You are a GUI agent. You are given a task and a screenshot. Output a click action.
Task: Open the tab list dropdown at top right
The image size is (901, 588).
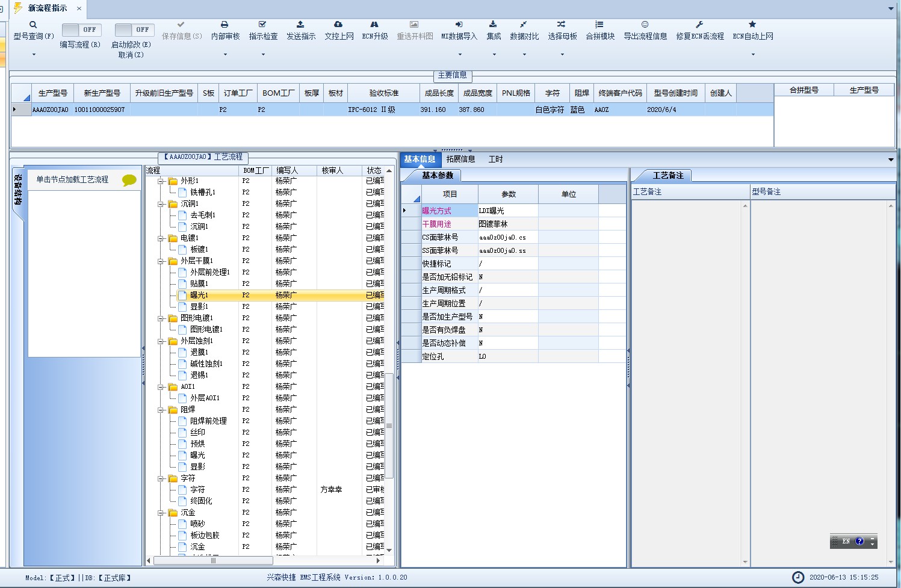coord(891,8)
